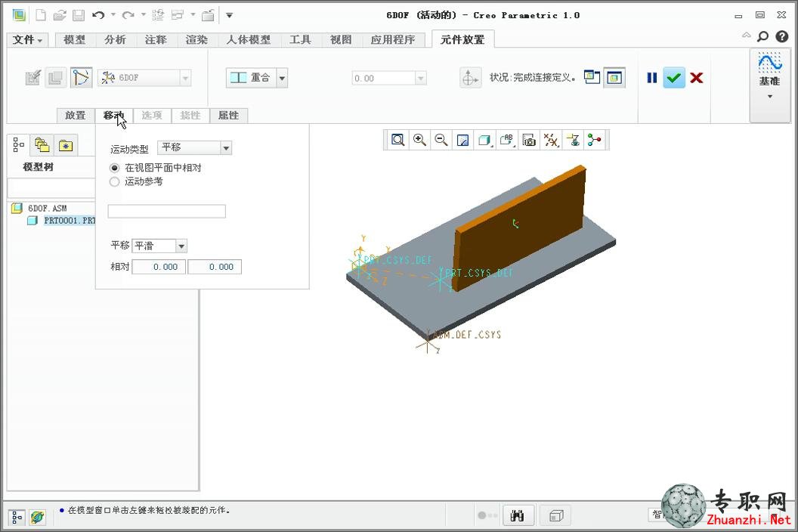Screen dimensions: 798x532
Task: Switch to the folder browser panel icon
Action: tap(42, 145)
